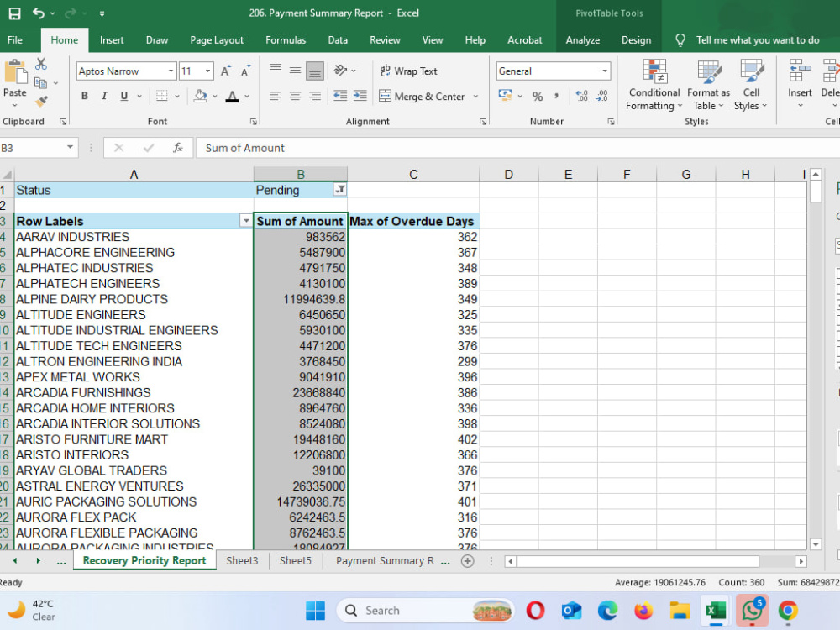Toggle Center alignment
Screen dimensions: 840x630
pos(295,96)
